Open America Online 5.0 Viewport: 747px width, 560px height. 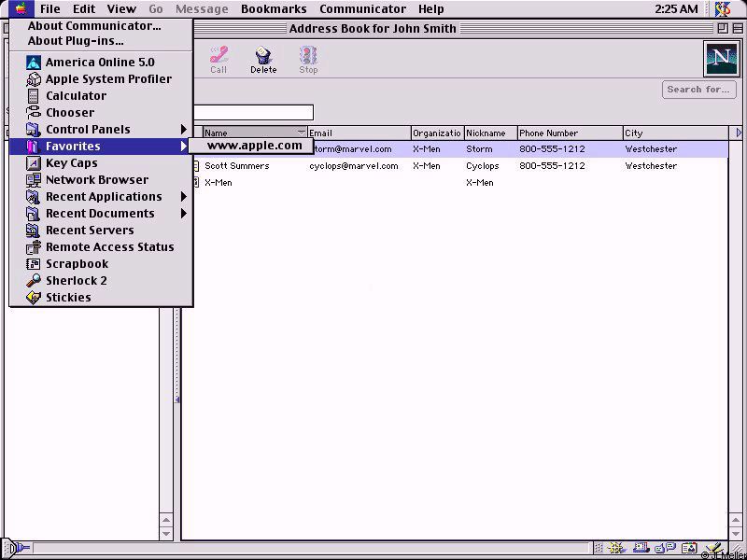pyautogui.click(x=100, y=63)
